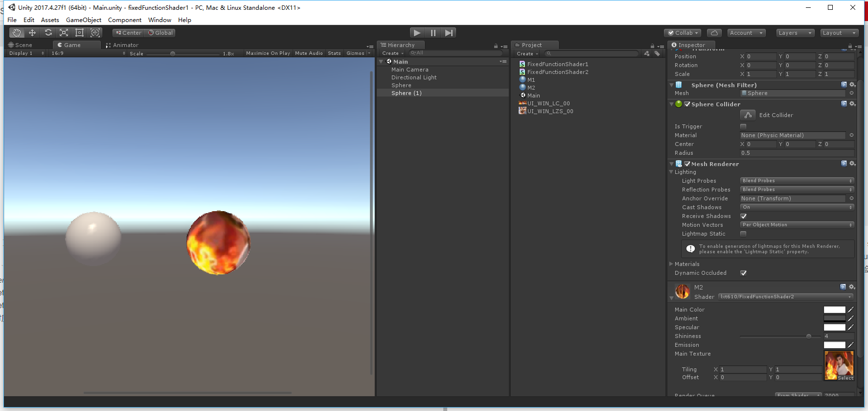Disable the Mesh Renderer component

tap(687, 164)
